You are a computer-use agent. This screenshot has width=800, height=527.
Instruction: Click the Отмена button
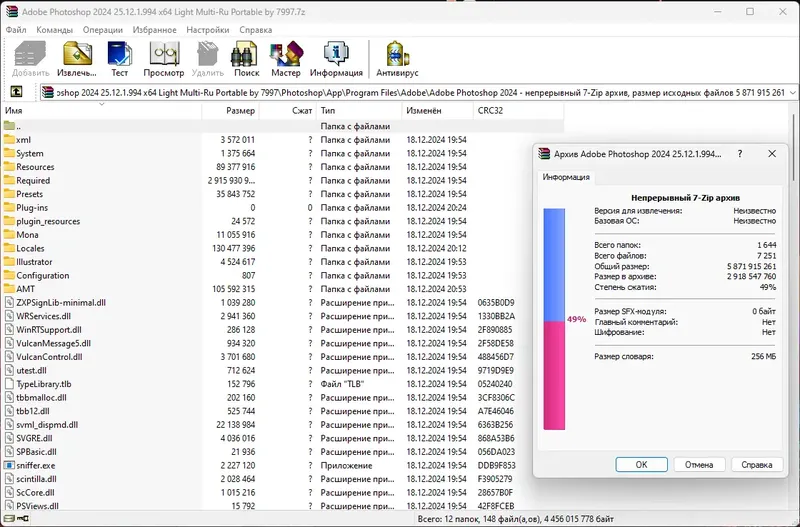(x=699, y=464)
